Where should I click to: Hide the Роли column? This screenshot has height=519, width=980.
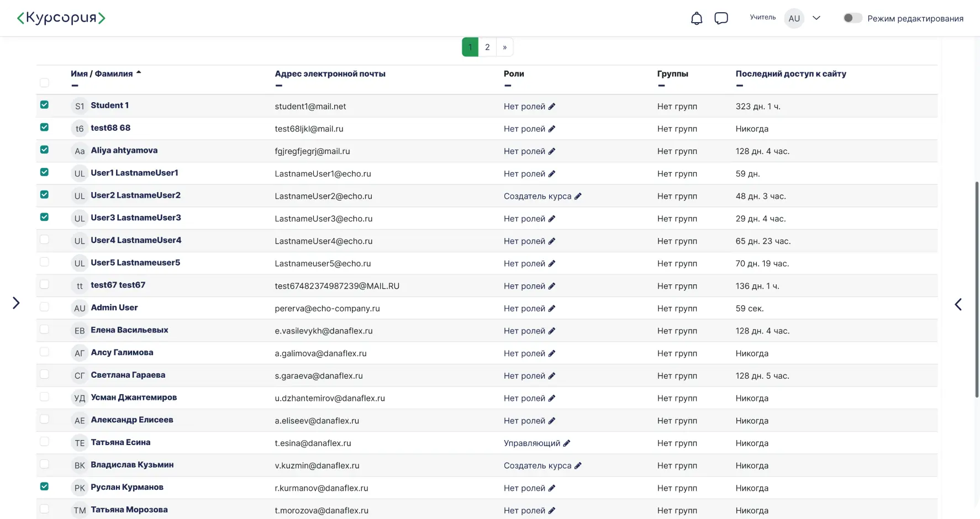(x=508, y=86)
